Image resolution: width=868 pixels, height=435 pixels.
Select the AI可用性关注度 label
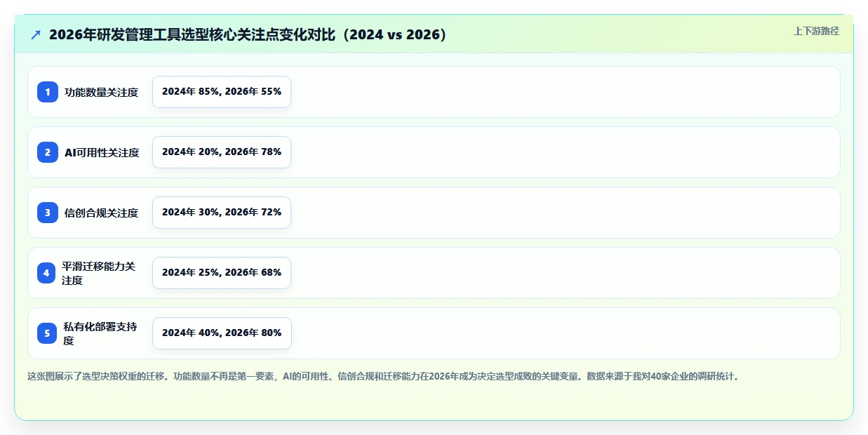[x=102, y=152]
